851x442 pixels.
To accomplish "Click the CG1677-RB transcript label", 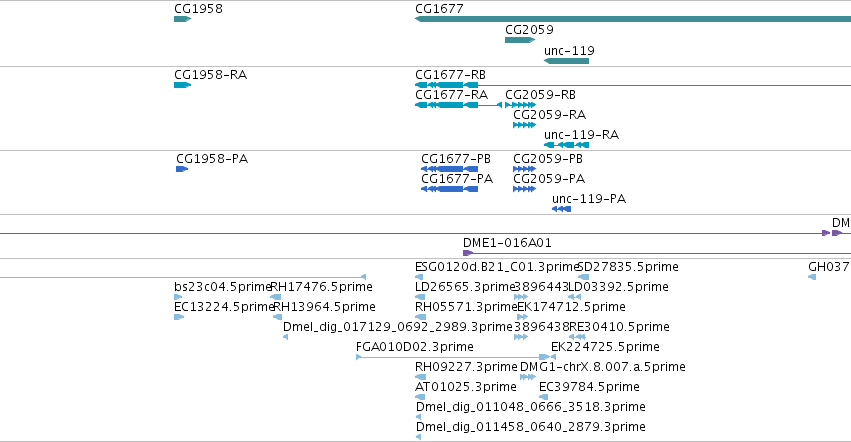I will [450, 75].
